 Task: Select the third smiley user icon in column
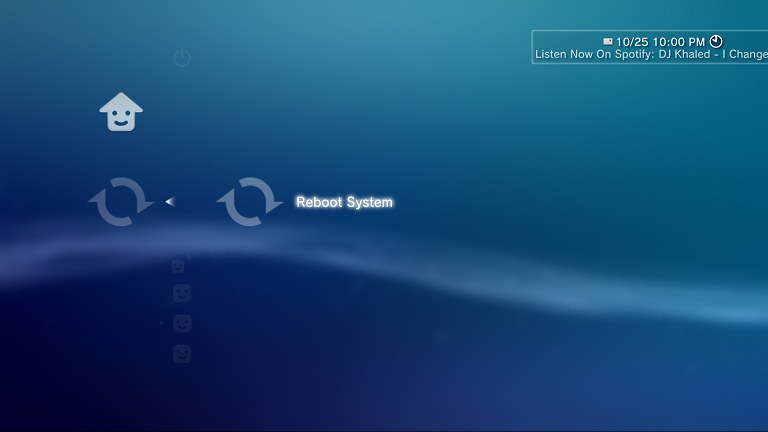click(x=182, y=324)
